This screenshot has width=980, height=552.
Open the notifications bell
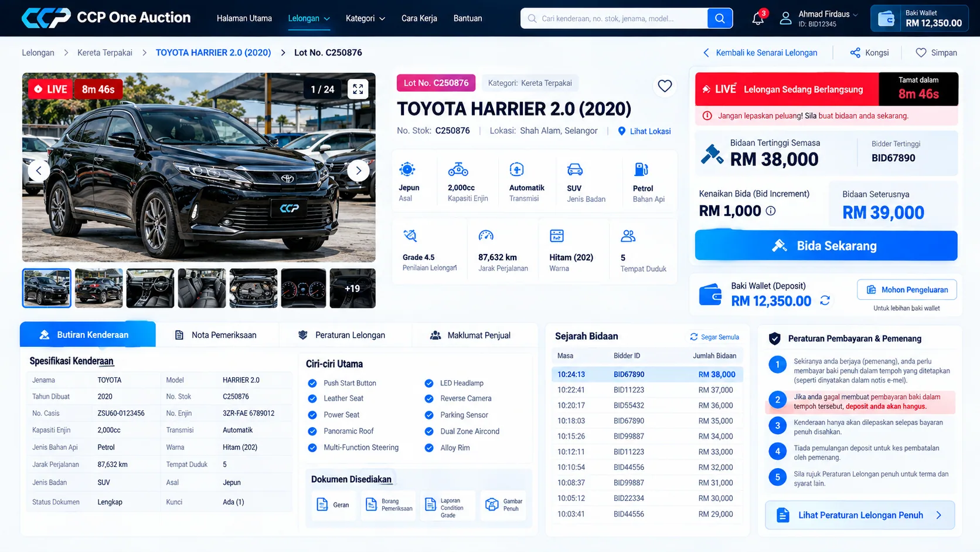758,19
